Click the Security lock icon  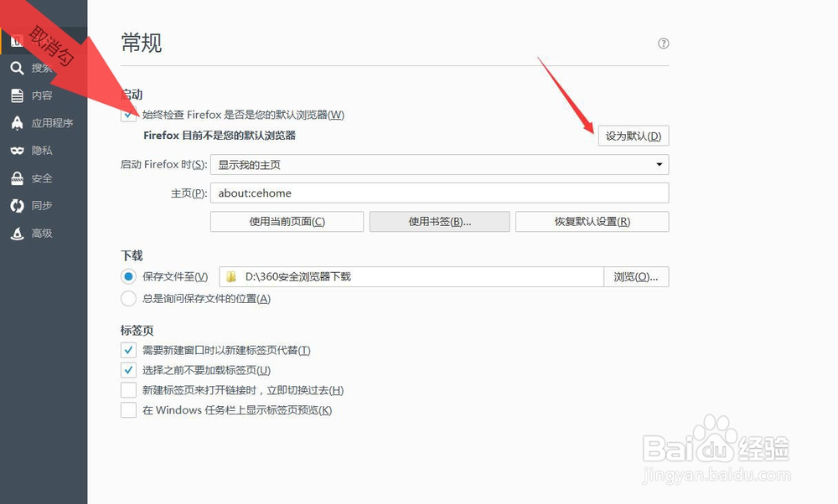[x=17, y=178]
